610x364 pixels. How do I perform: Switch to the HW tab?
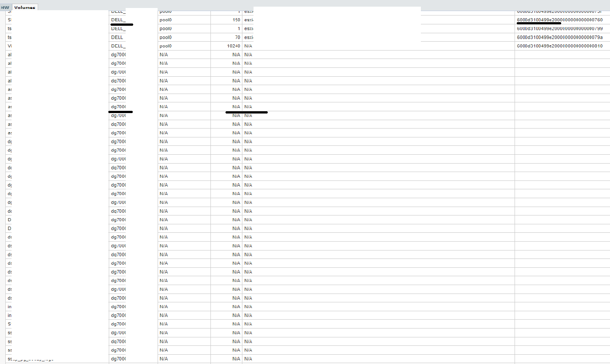[x=5, y=8]
